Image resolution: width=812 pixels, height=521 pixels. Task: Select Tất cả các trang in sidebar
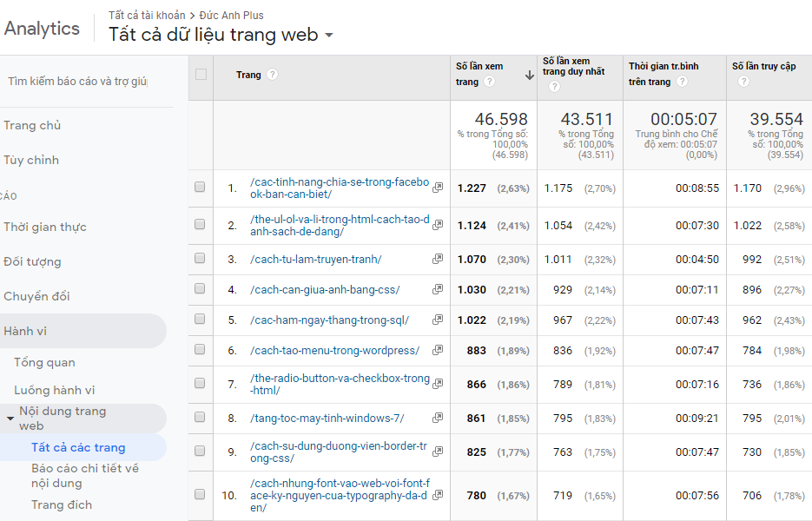point(78,447)
